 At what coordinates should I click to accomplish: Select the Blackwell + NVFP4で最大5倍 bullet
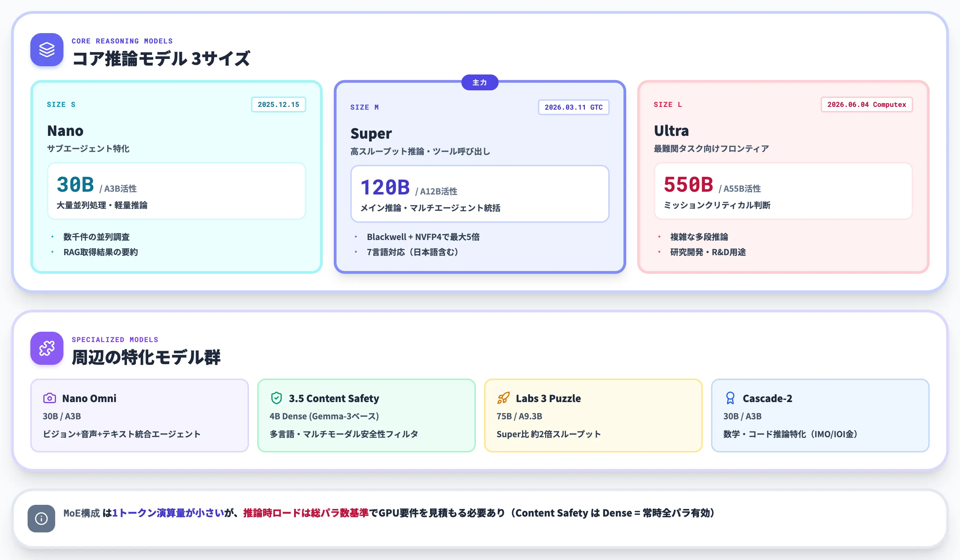423,237
